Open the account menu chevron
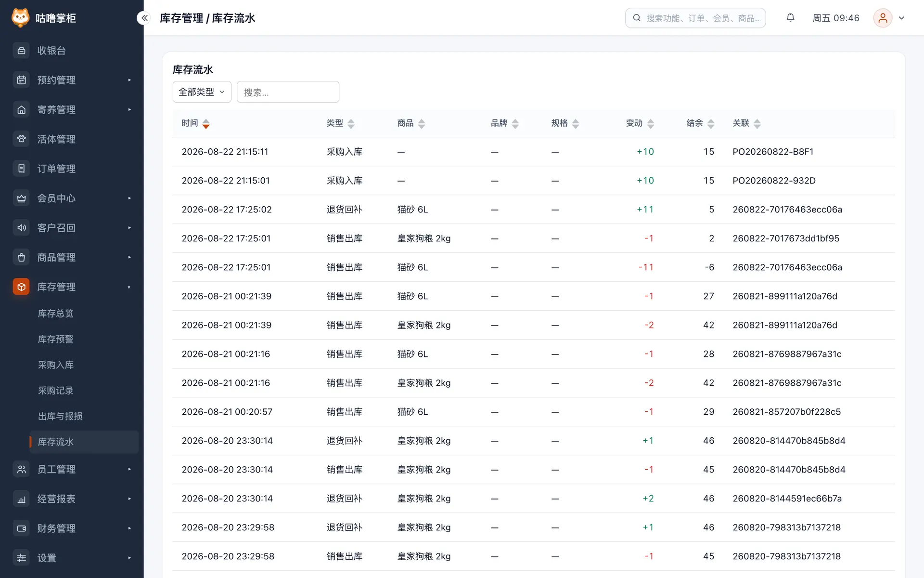 tap(901, 18)
